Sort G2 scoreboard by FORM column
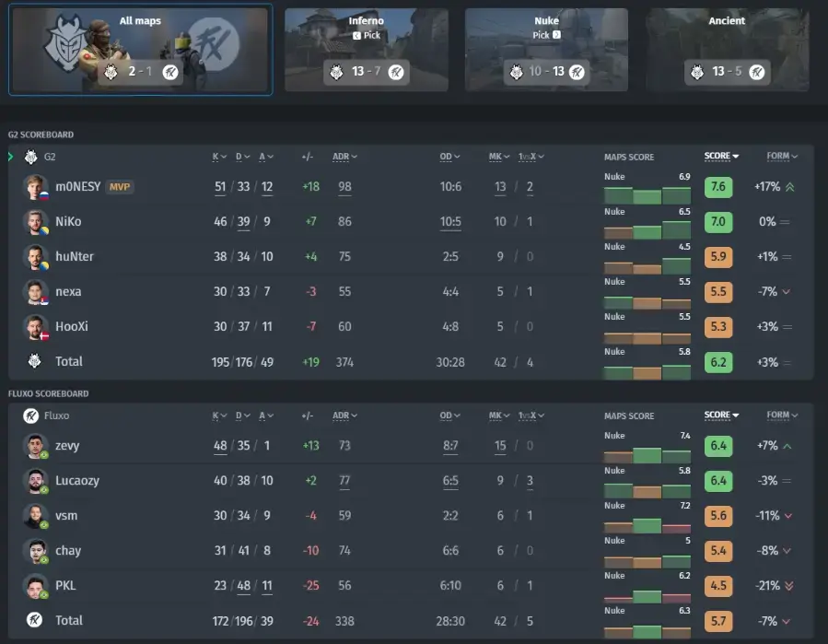 pos(782,156)
